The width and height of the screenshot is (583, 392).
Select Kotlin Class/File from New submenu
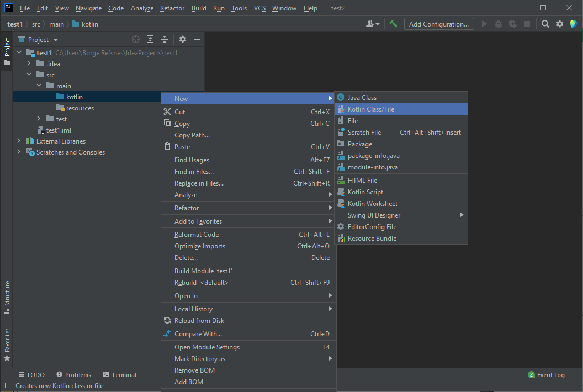(370, 109)
